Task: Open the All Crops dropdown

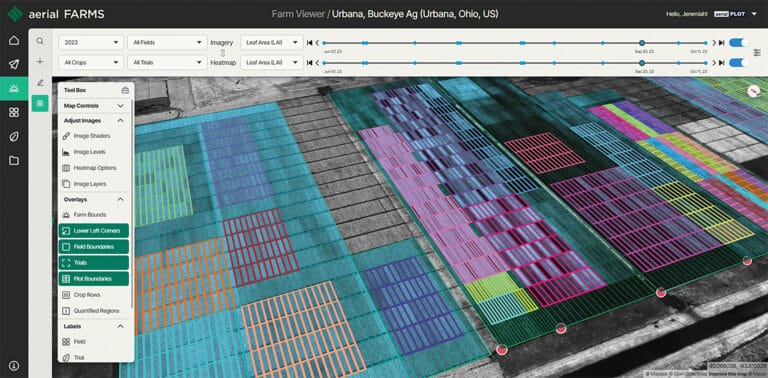Action: tap(91, 63)
